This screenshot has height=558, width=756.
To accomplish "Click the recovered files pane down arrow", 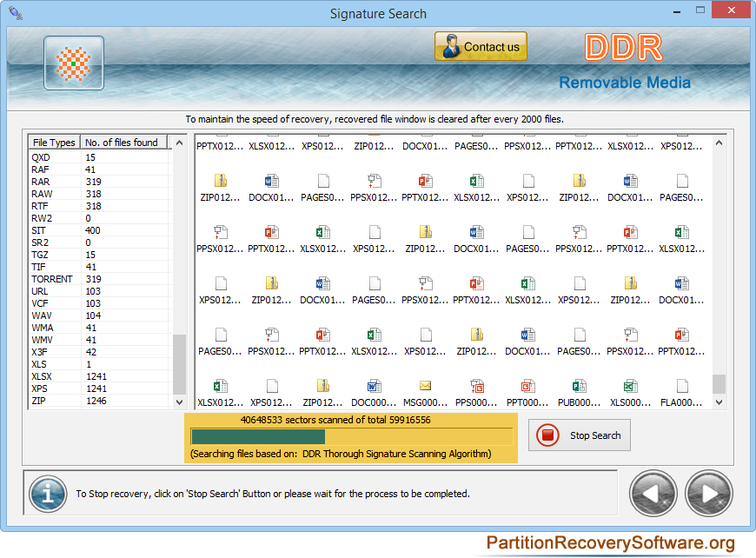I will click(x=719, y=402).
